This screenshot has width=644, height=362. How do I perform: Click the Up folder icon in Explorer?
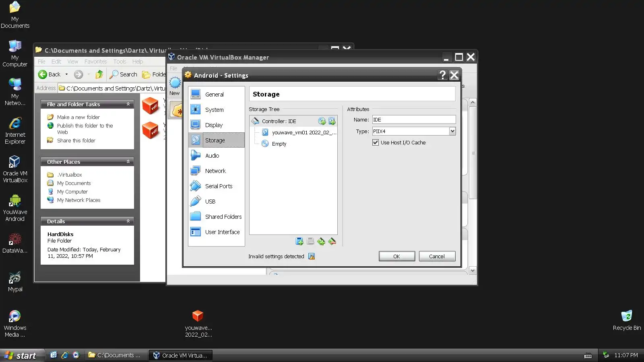click(99, 74)
